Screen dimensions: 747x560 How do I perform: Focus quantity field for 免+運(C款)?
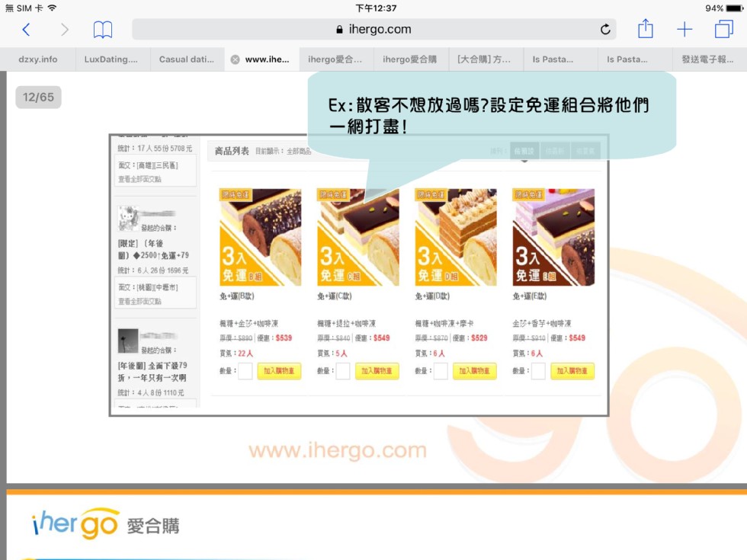point(342,371)
